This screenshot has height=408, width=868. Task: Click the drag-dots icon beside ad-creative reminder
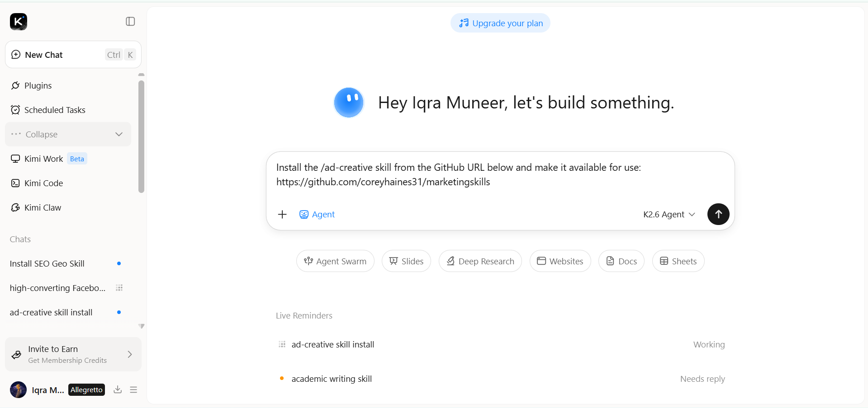(x=282, y=344)
